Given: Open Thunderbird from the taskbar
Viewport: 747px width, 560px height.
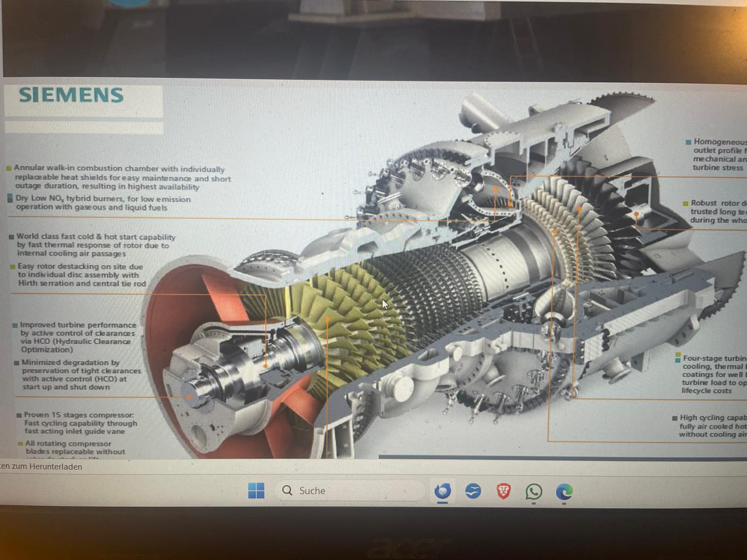Looking at the screenshot, I should click(x=442, y=491).
